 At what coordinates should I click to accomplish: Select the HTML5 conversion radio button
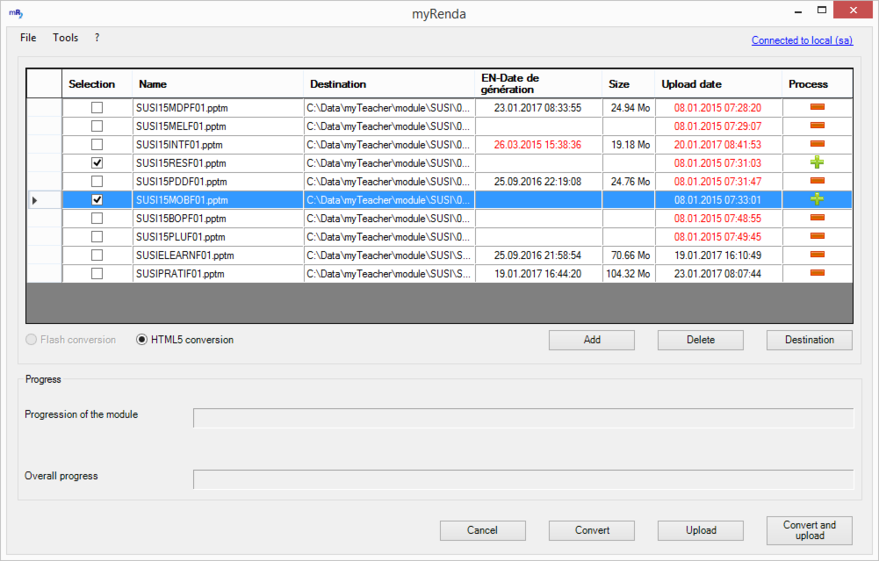(x=143, y=340)
